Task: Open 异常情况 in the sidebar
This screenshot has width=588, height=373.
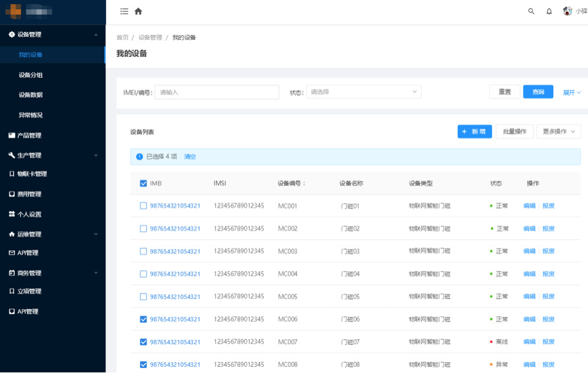Action: pyautogui.click(x=31, y=115)
